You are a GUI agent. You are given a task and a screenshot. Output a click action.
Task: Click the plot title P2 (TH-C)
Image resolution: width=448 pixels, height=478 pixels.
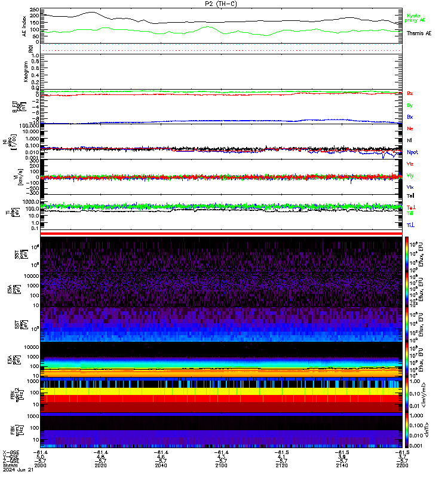(x=221, y=4)
